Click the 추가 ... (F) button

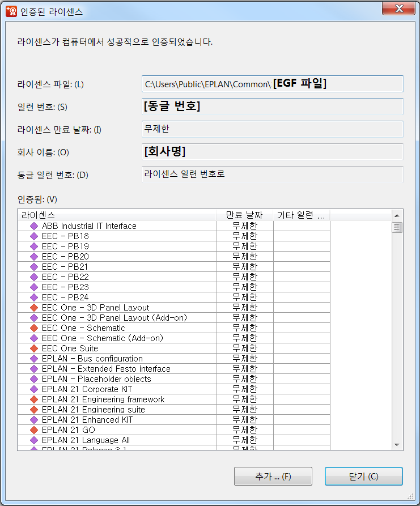click(x=273, y=477)
